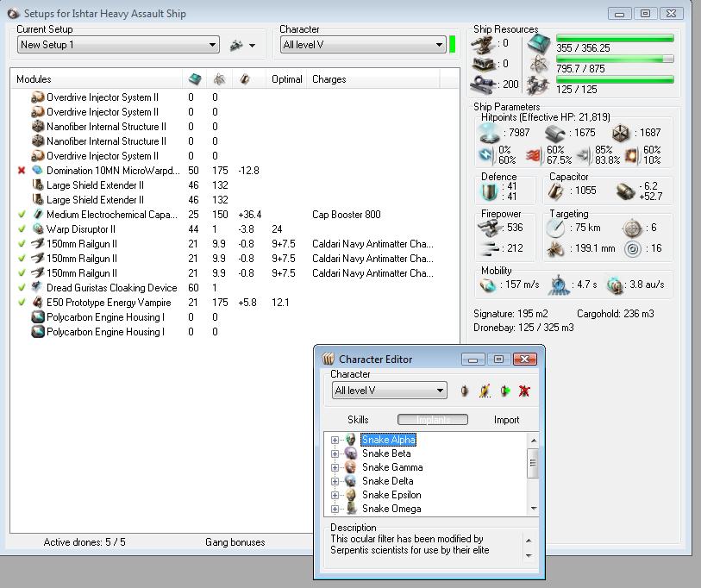
Task: Click the turret firepower icon
Action: pyautogui.click(x=489, y=228)
